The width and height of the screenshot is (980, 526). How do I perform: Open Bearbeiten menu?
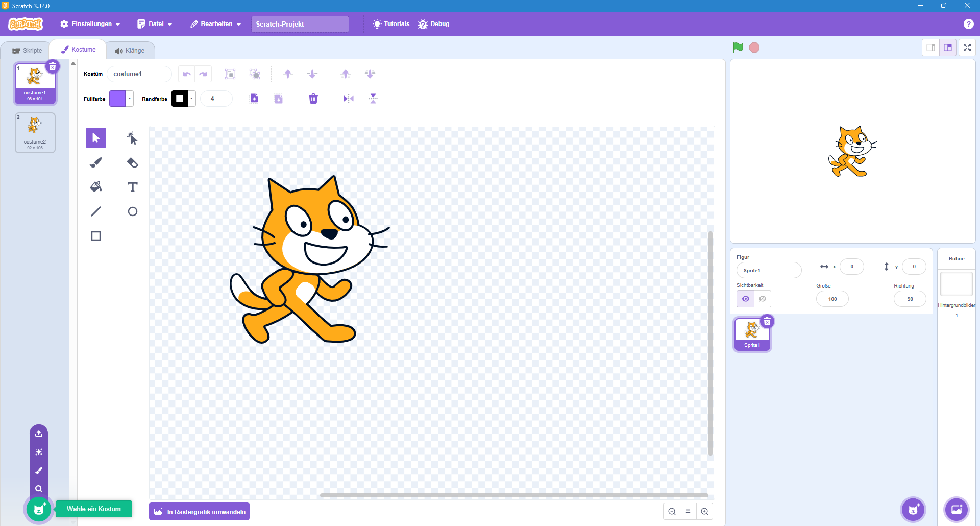click(215, 24)
